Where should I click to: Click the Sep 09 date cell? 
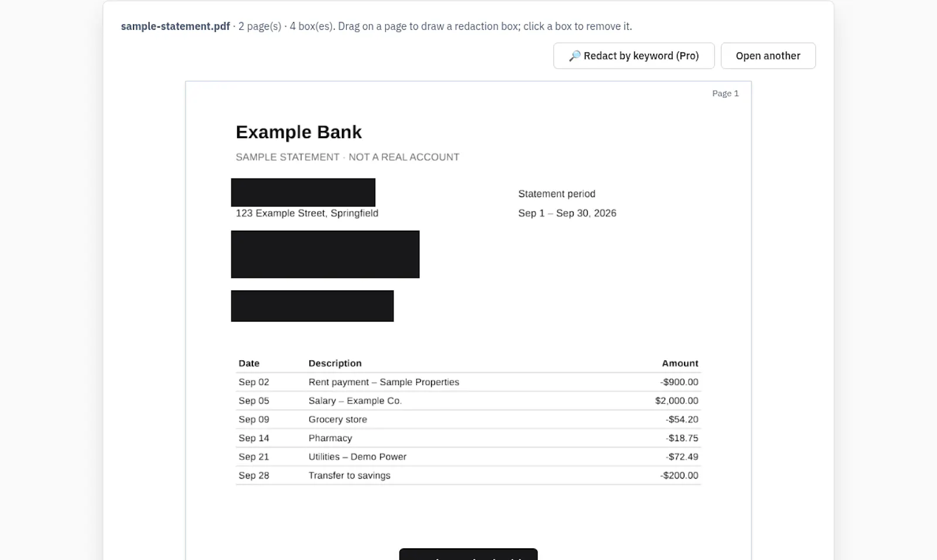point(254,420)
